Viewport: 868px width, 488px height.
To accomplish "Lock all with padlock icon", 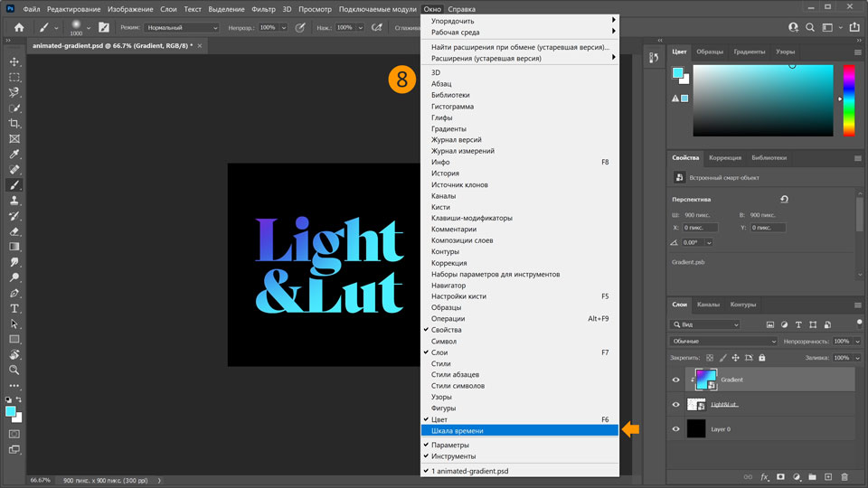I will 762,358.
